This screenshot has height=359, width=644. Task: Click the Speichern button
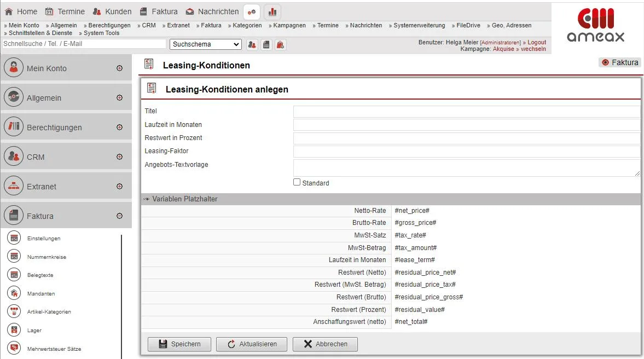tap(179, 344)
